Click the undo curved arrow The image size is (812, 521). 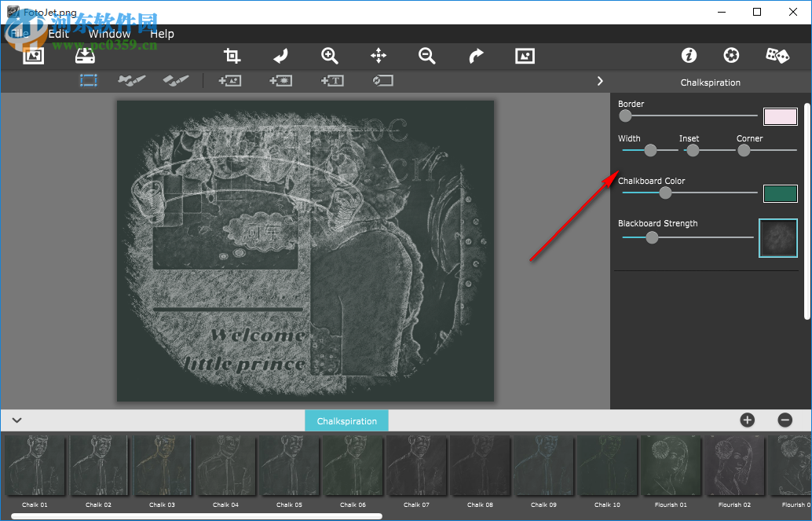pos(280,56)
